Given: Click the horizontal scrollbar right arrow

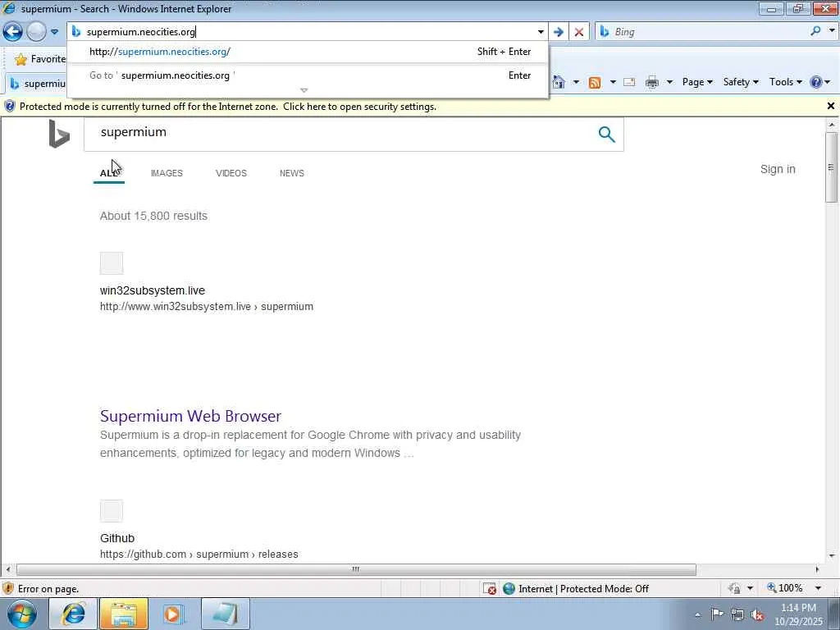Looking at the screenshot, I should (x=817, y=569).
